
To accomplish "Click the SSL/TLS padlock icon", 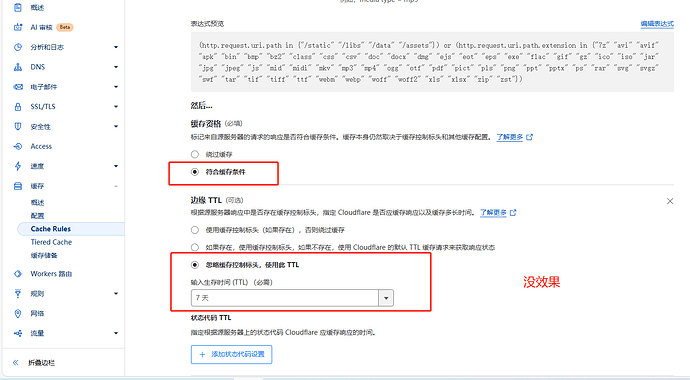I will coord(18,106).
